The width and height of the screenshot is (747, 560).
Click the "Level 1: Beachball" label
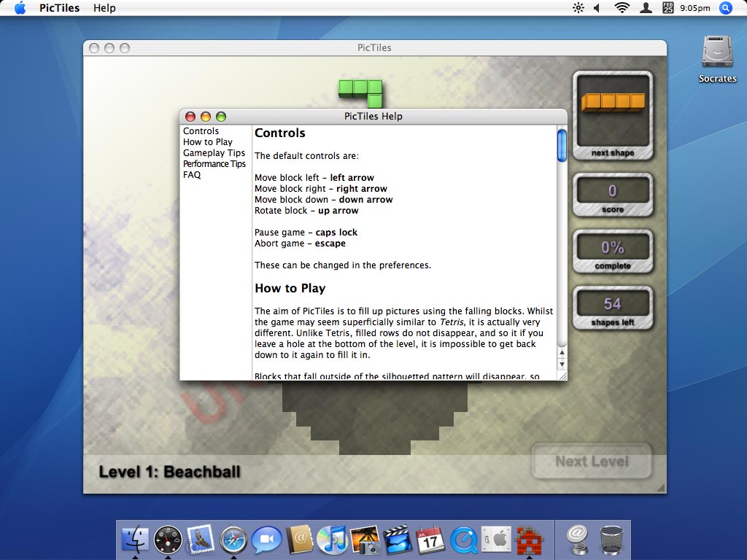tap(169, 472)
